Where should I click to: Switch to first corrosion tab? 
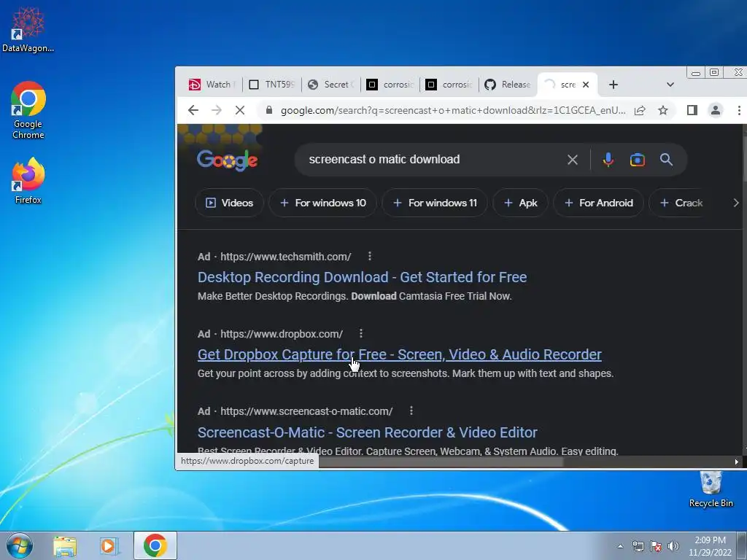(x=390, y=85)
